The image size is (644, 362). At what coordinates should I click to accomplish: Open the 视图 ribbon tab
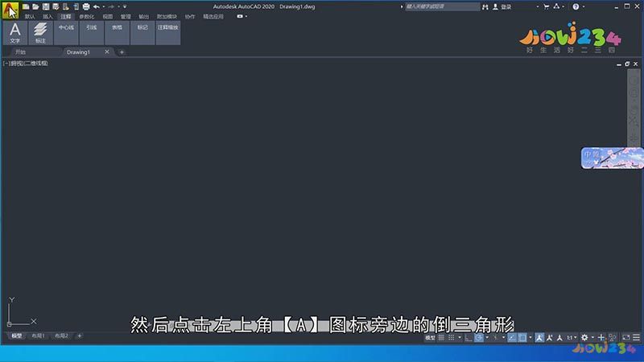point(108,16)
